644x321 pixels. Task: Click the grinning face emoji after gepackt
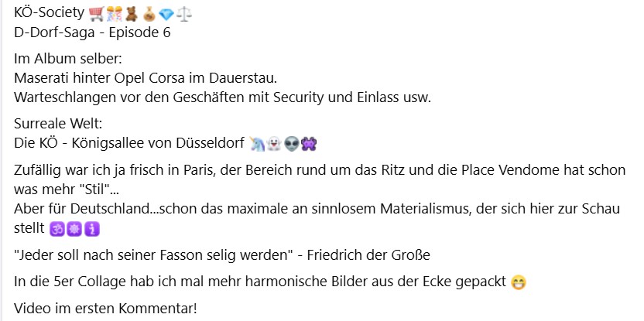coord(519,282)
